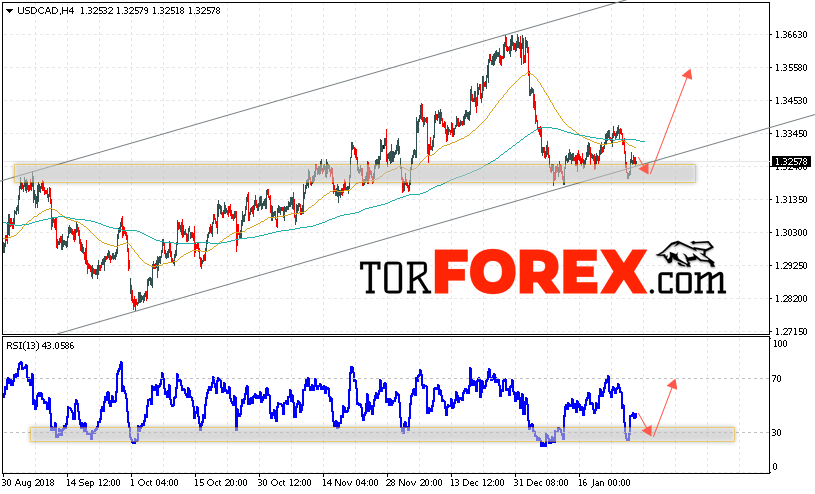Click the RSI scale label 70
Screen dimensions: 815x494
pyautogui.click(x=777, y=379)
